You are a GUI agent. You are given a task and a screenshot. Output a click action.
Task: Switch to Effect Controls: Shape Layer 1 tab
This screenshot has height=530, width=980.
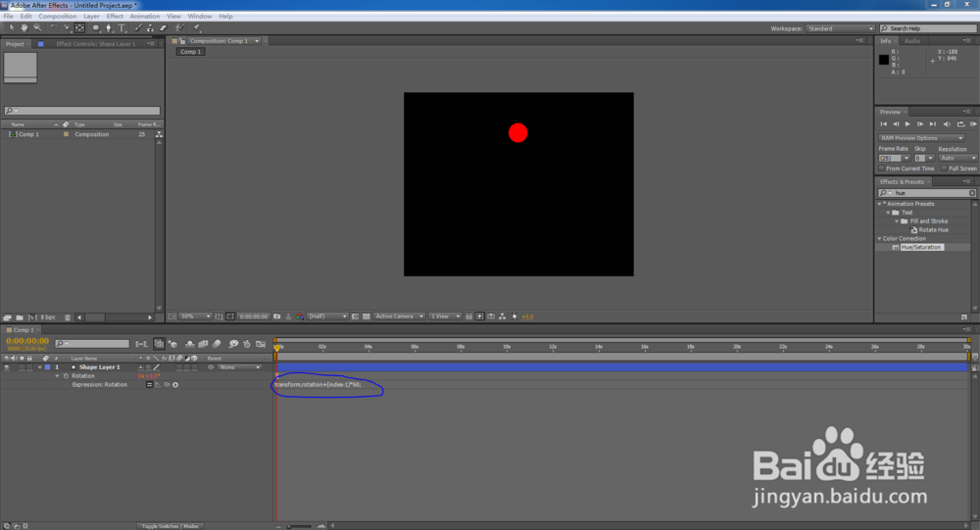point(96,44)
